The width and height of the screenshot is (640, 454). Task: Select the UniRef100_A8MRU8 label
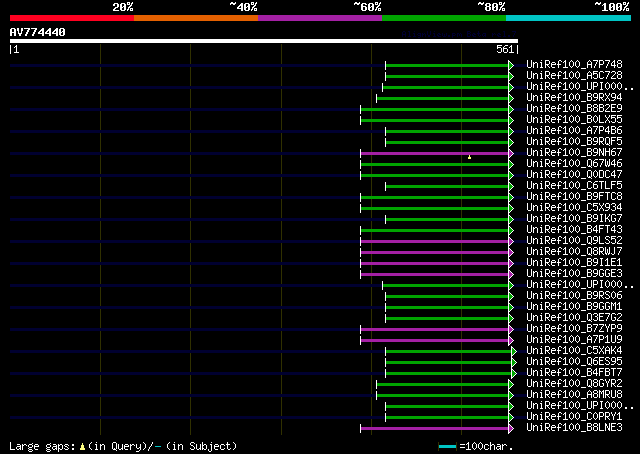click(574, 395)
